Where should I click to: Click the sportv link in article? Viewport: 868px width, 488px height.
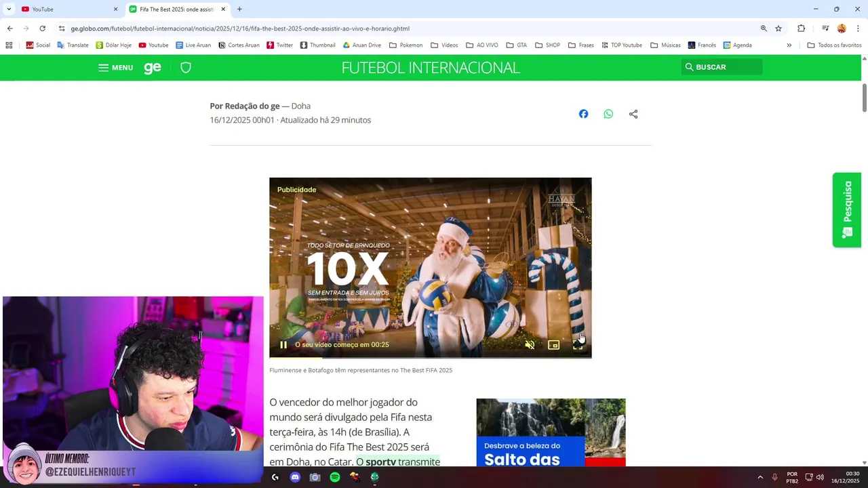pyautogui.click(x=380, y=462)
